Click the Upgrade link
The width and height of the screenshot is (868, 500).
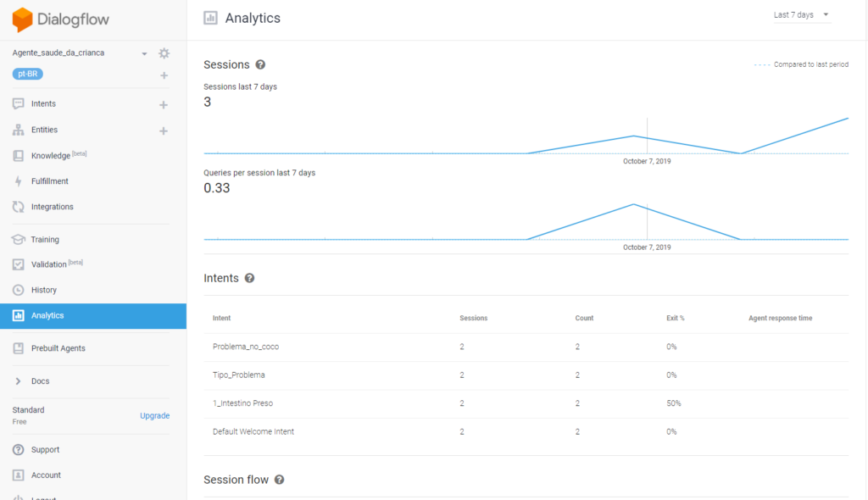coord(154,416)
